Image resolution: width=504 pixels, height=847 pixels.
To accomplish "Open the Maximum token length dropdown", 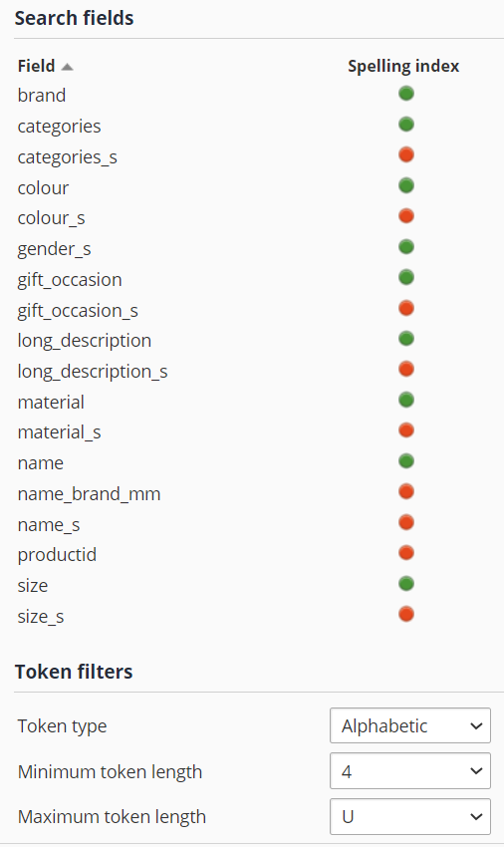I will [410, 816].
